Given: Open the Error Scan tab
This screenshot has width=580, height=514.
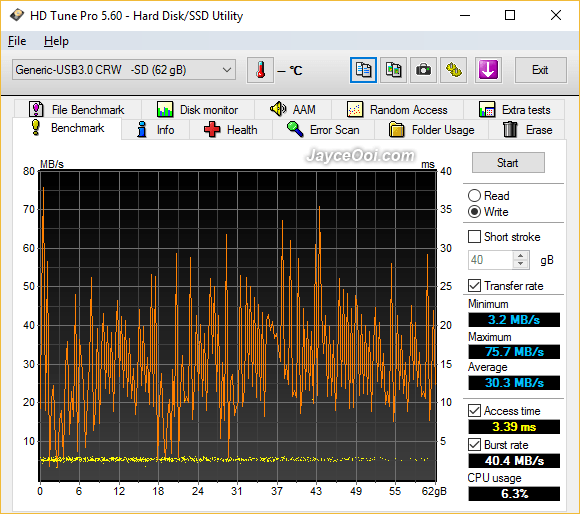Looking at the screenshot, I should (323, 130).
